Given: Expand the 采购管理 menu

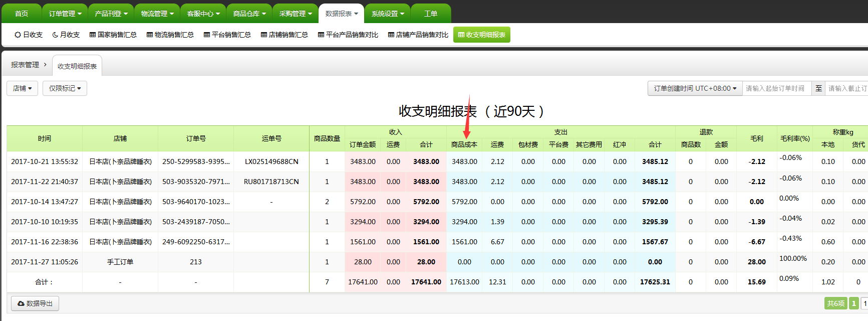Looking at the screenshot, I should click(x=296, y=14).
